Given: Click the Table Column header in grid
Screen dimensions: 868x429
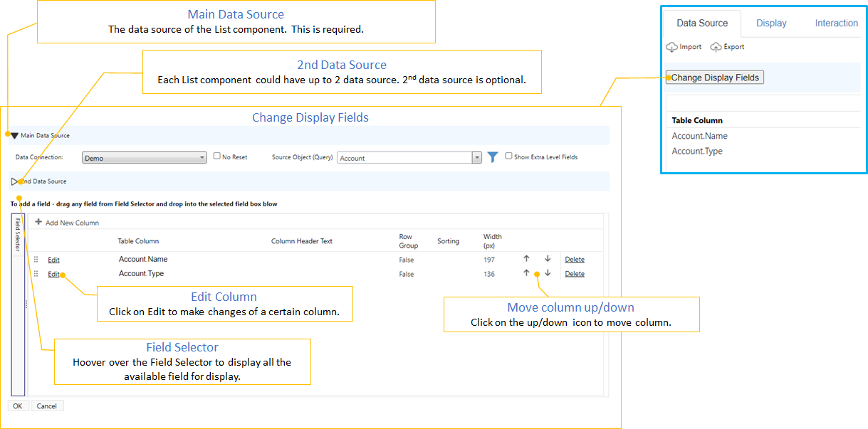Looking at the screenshot, I should [x=138, y=241].
